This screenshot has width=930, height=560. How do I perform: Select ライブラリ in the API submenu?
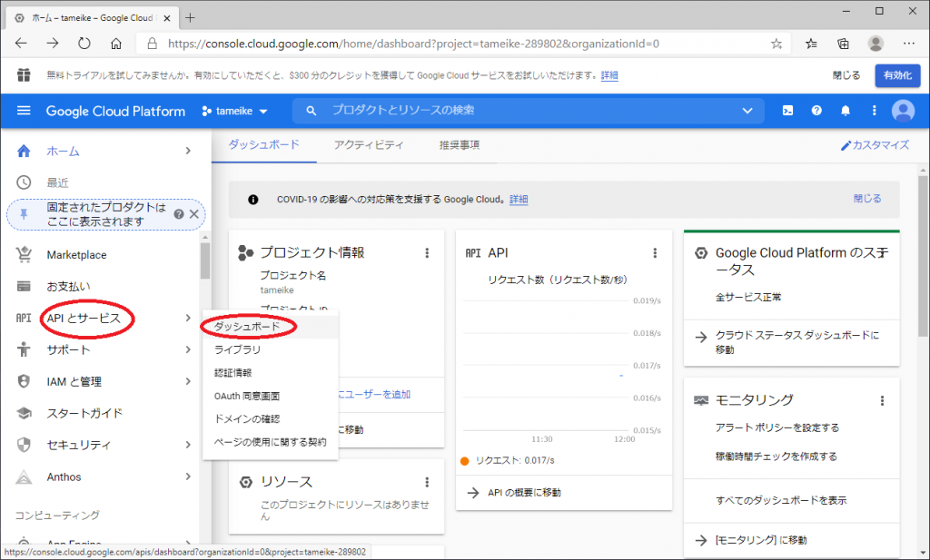pyautogui.click(x=237, y=349)
